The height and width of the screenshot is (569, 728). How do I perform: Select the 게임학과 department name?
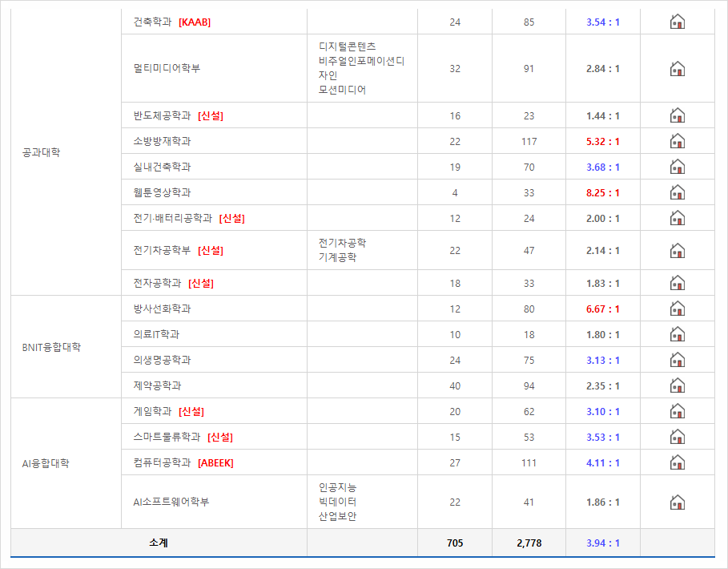click(x=152, y=412)
